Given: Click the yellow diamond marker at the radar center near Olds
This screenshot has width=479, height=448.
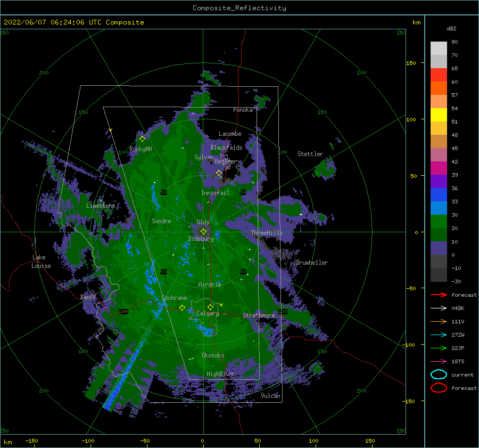Looking at the screenshot, I should [x=203, y=232].
